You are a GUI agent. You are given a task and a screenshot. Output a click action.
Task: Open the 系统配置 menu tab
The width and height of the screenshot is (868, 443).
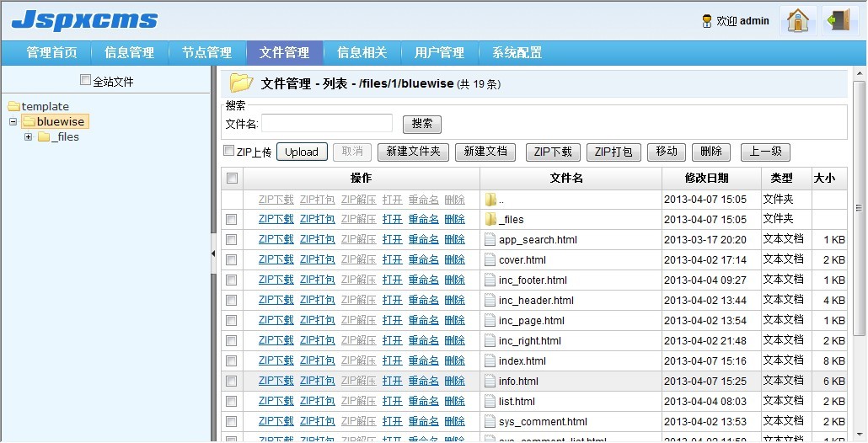tap(517, 53)
